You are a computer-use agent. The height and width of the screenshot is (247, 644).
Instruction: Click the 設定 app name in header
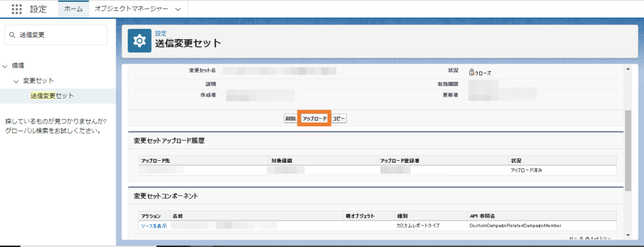pos(38,9)
